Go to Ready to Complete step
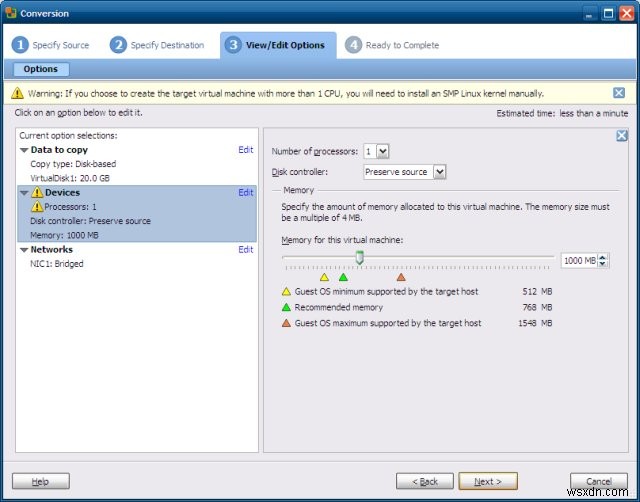This screenshot has height=502, width=640. [402, 45]
